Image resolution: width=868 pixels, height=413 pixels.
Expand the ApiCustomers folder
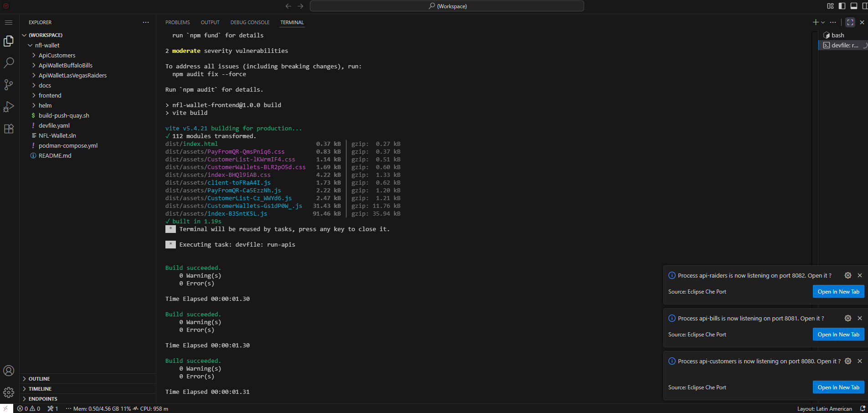pyautogui.click(x=57, y=56)
